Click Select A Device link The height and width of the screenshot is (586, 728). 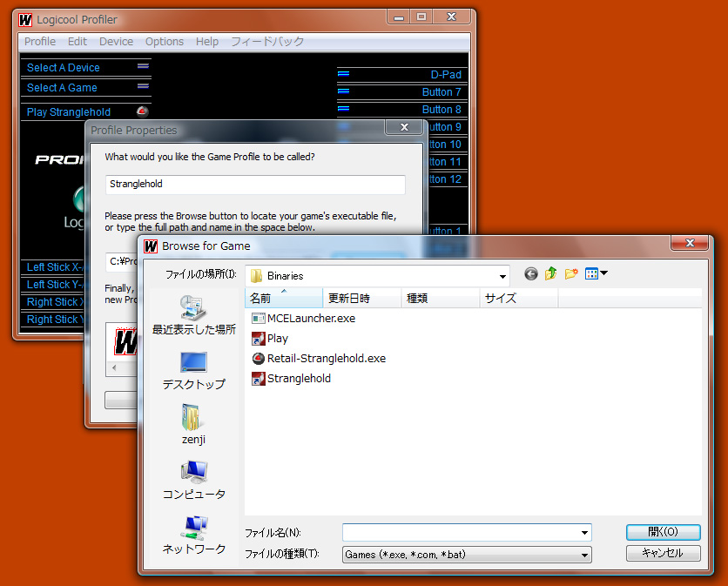64,67
